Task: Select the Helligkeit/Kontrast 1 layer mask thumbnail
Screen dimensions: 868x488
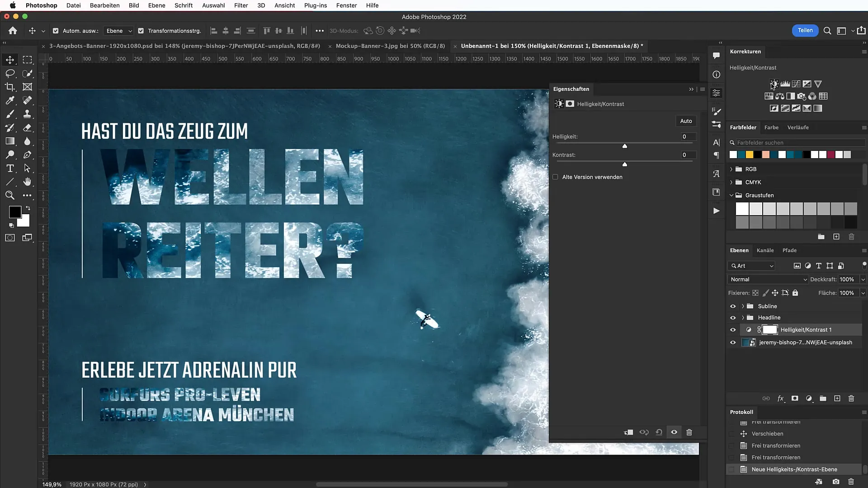Action: (770, 330)
